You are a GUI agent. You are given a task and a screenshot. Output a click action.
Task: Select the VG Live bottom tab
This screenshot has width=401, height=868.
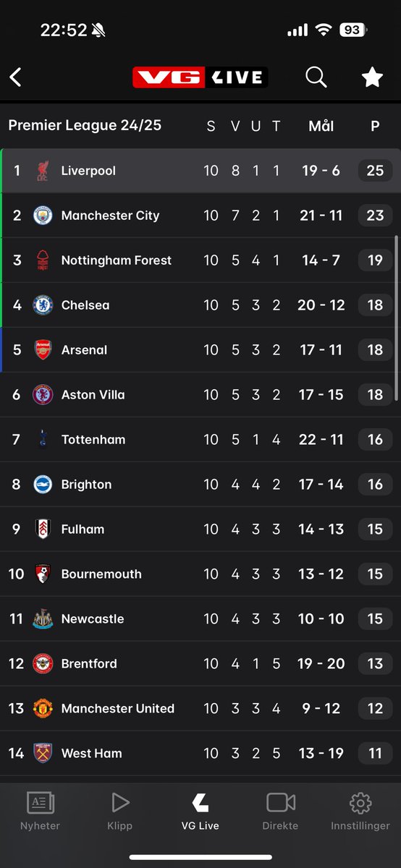200,811
